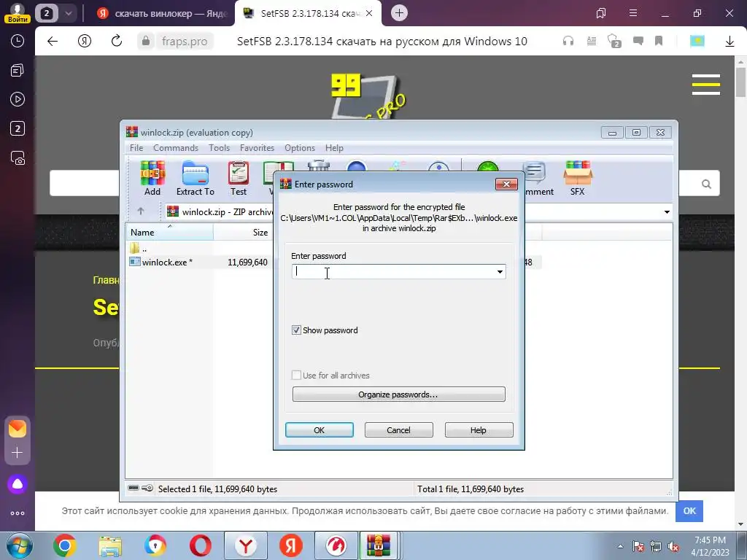Open Chrome from the taskbar
Screen dimensions: 747x560
[64, 545]
